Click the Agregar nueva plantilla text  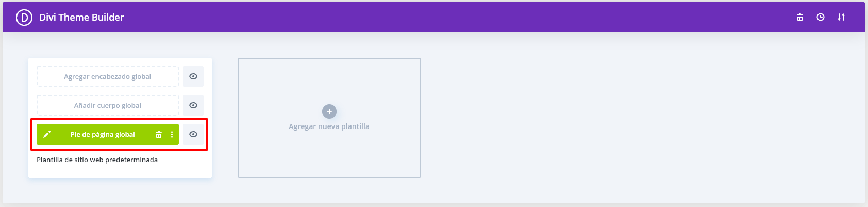point(329,126)
